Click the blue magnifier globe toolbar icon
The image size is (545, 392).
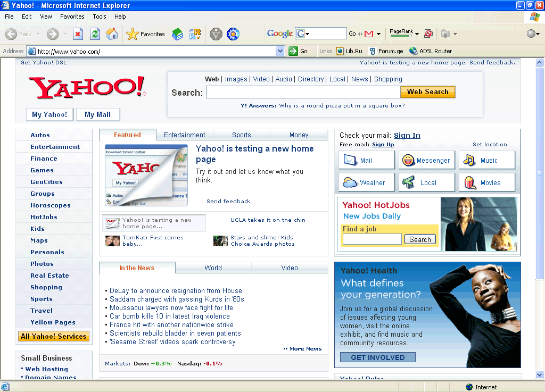pyautogui.click(x=233, y=34)
